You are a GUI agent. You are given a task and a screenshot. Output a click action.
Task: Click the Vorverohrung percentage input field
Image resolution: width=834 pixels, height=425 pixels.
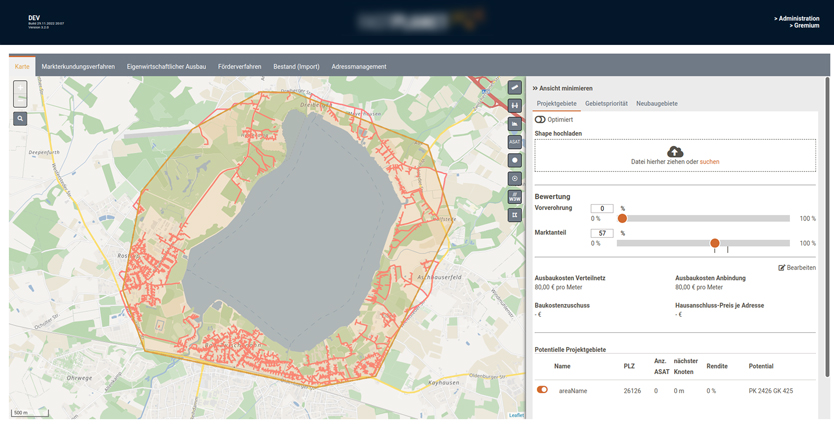[602, 208]
